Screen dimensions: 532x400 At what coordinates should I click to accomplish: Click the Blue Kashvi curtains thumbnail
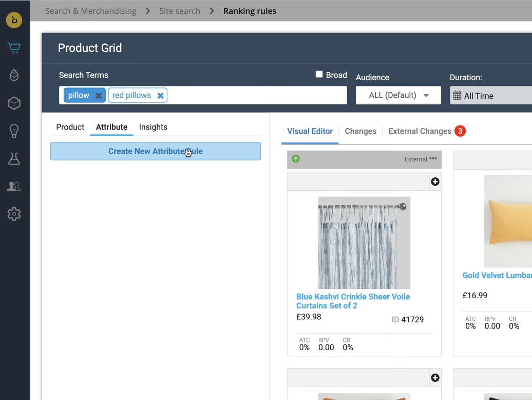pos(364,243)
